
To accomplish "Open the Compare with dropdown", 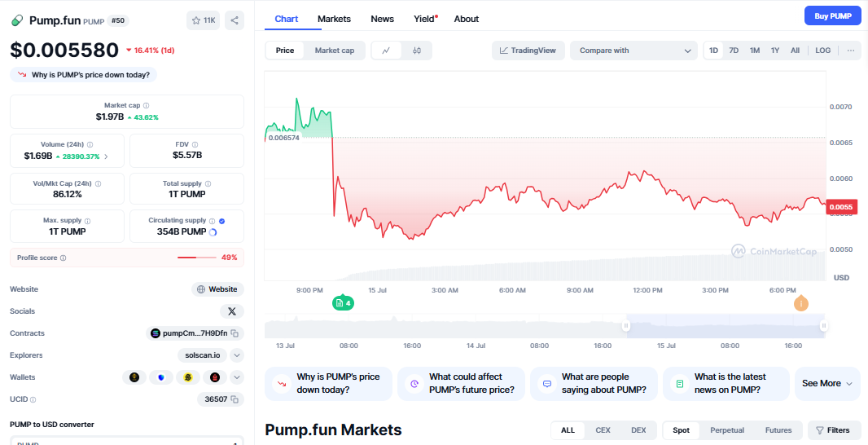I will point(633,51).
